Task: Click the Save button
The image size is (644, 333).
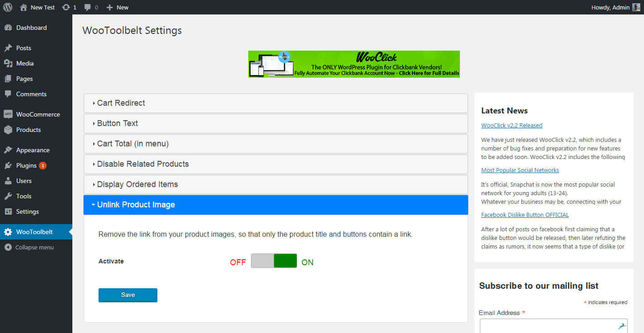Action: click(x=128, y=295)
